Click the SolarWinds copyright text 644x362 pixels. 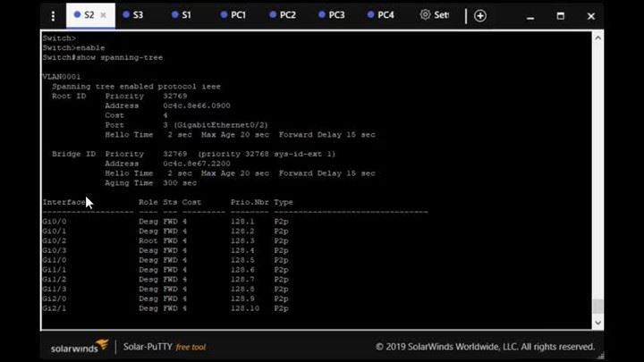485,347
